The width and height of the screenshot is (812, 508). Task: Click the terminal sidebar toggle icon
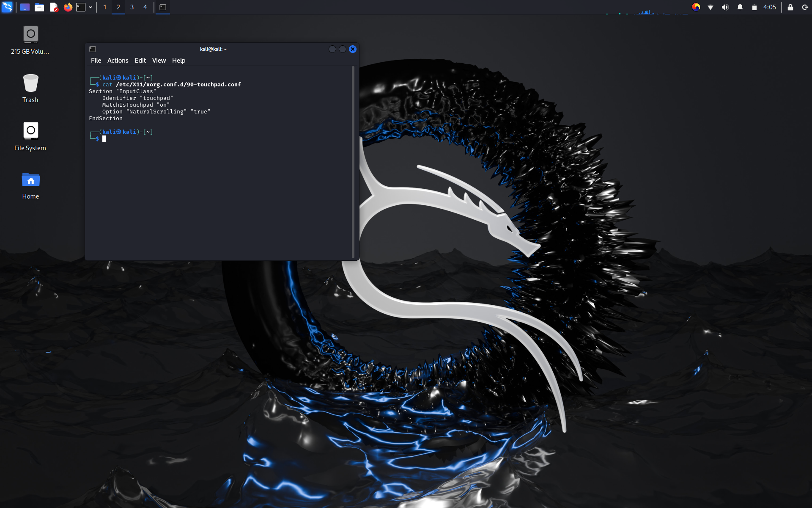(92, 49)
